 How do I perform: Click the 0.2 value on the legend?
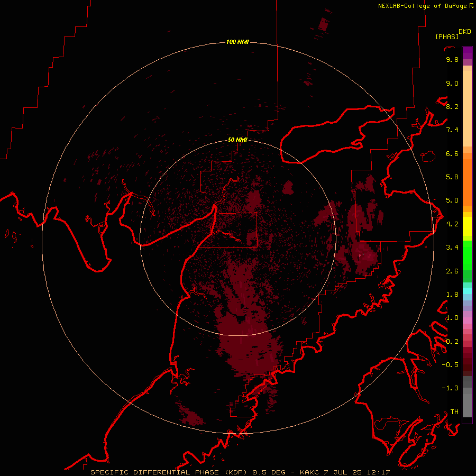[452, 342]
